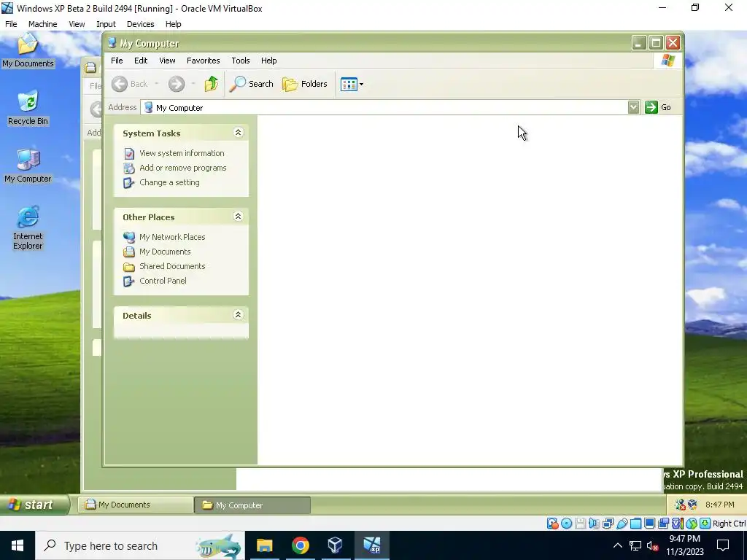Open the View menu in My Computer
This screenshot has height=560, width=747.
tap(167, 61)
